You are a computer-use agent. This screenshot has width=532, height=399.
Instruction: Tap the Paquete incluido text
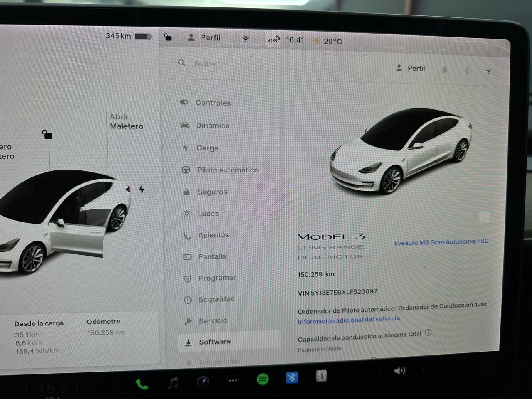(x=319, y=349)
